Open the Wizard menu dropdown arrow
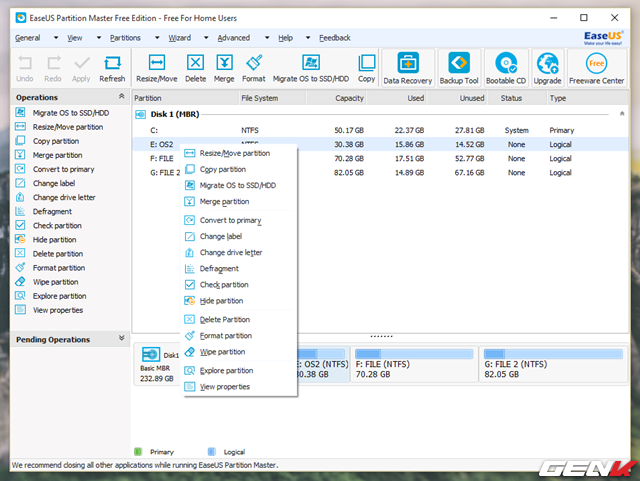 pos(206,38)
